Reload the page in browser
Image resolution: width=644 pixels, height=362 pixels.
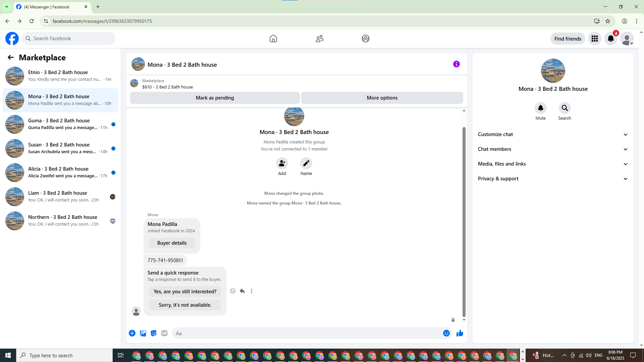click(x=32, y=21)
